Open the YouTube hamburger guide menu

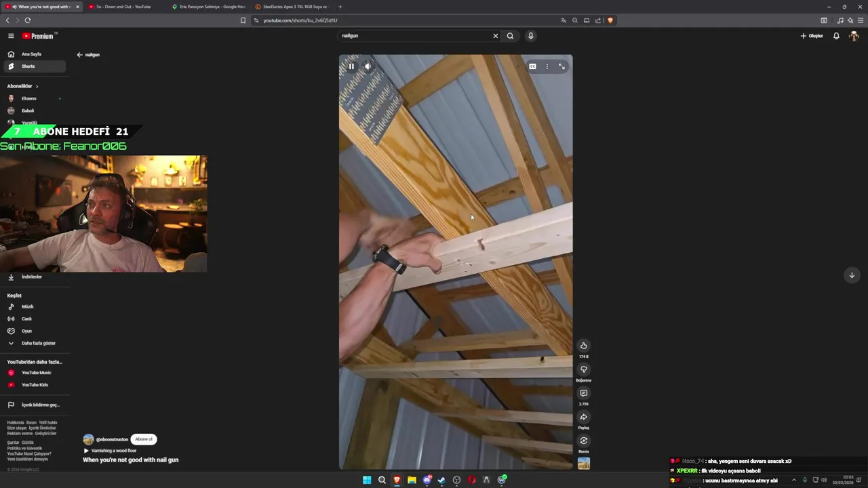(11, 36)
